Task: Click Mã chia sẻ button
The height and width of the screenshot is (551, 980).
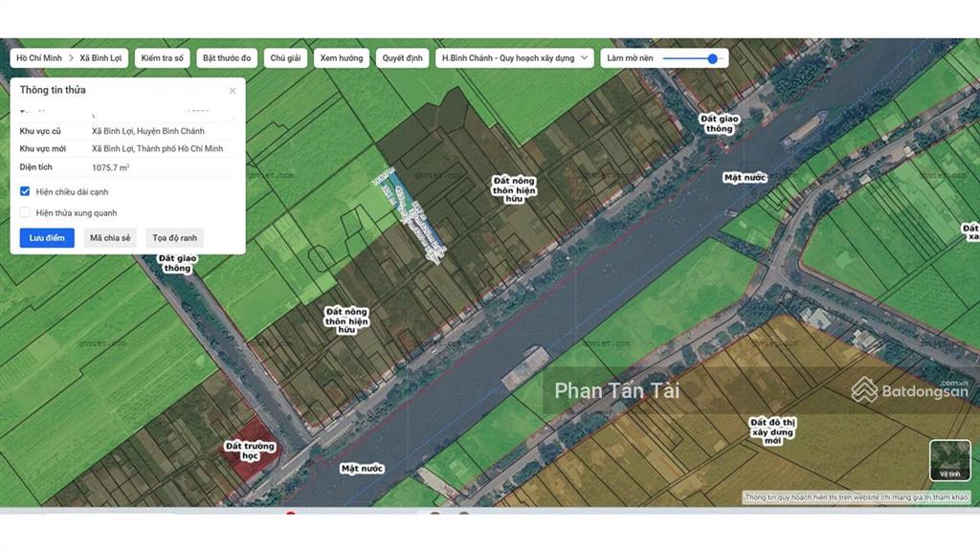Action: [110, 237]
